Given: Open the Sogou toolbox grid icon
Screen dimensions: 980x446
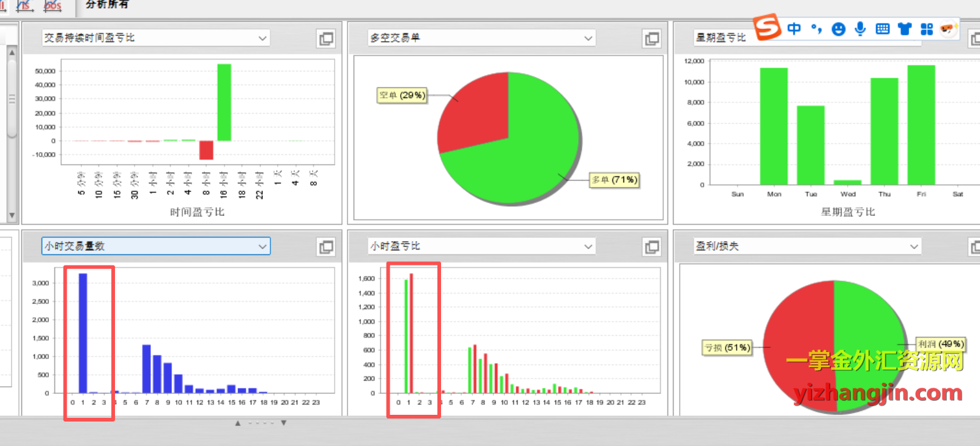Looking at the screenshot, I should tap(927, 29).
